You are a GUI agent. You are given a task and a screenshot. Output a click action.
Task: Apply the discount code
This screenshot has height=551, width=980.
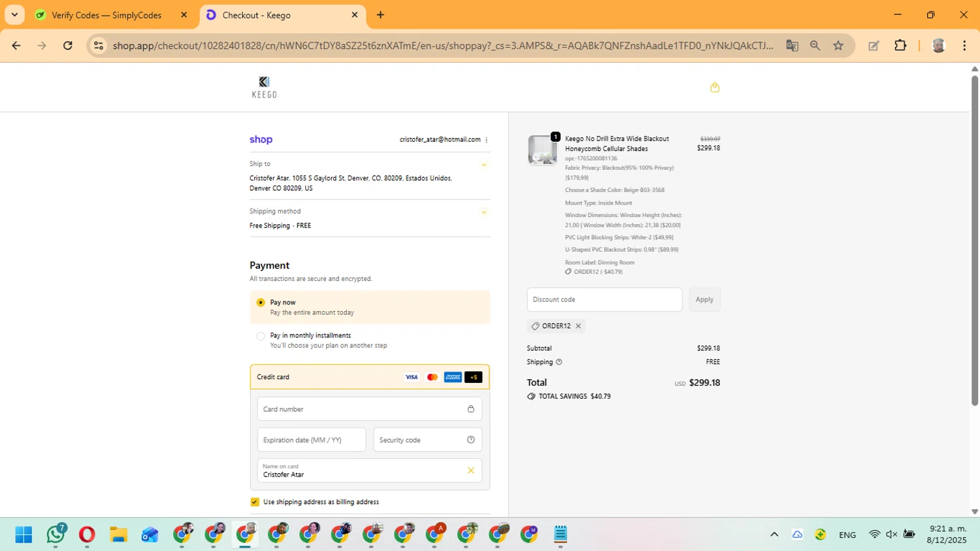(x=704, y=299)
